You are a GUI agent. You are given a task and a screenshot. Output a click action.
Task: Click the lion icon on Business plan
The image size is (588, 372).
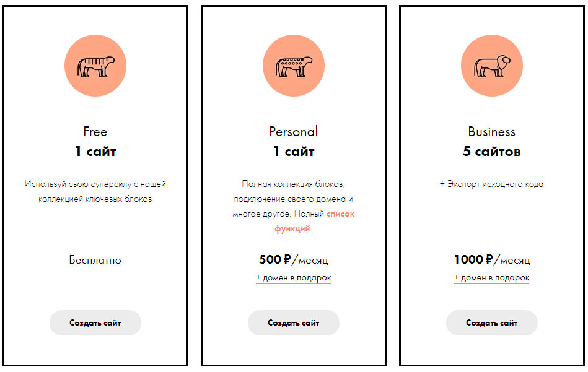coord(491,66)
